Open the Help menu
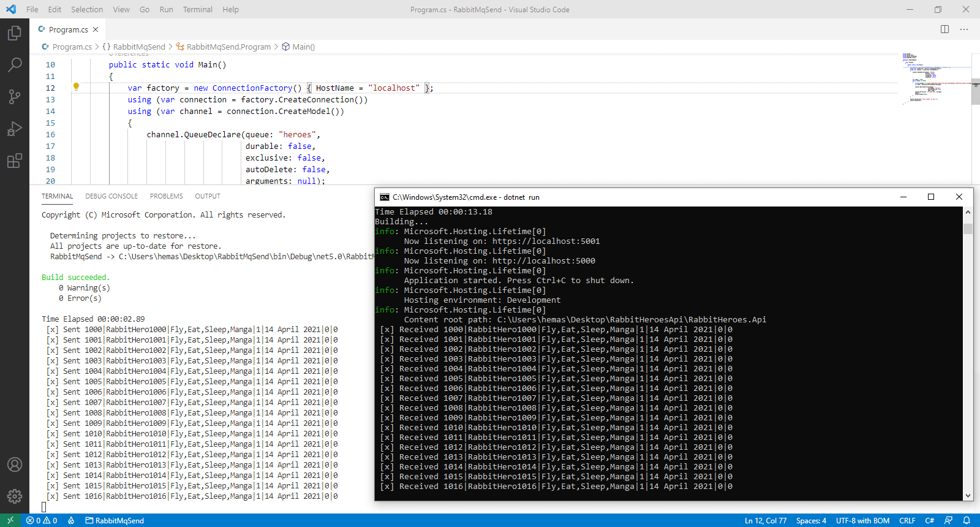 [230, 9]
